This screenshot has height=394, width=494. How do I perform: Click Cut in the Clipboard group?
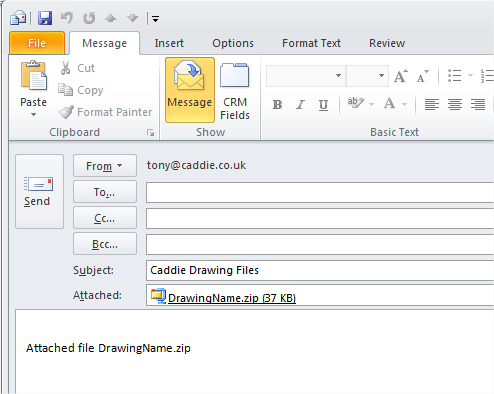pos(78,68)
